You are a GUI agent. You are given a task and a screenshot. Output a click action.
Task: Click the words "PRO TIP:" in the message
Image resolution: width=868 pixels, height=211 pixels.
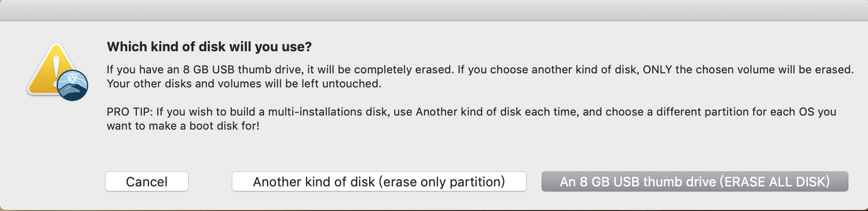coord(130,112)
